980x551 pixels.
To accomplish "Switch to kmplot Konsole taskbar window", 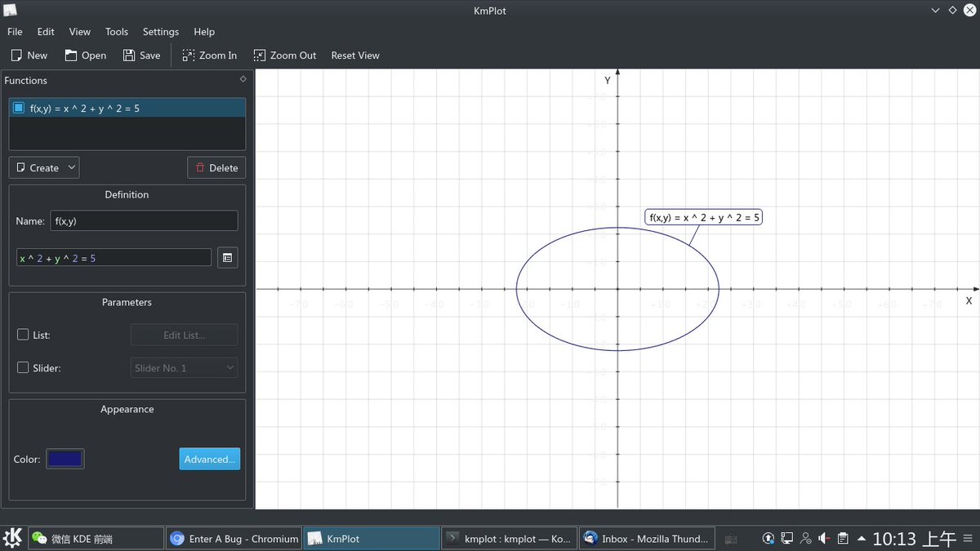I will click(508, 539).
